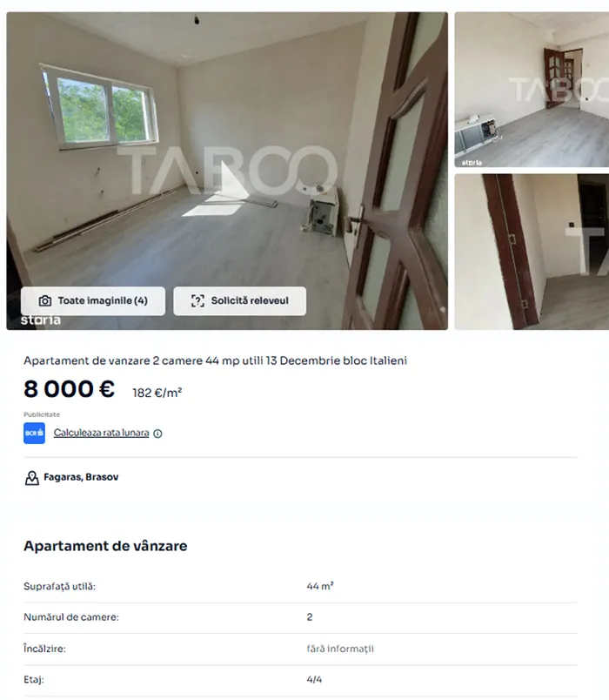Click the 8 000 € price

[69, 389]
